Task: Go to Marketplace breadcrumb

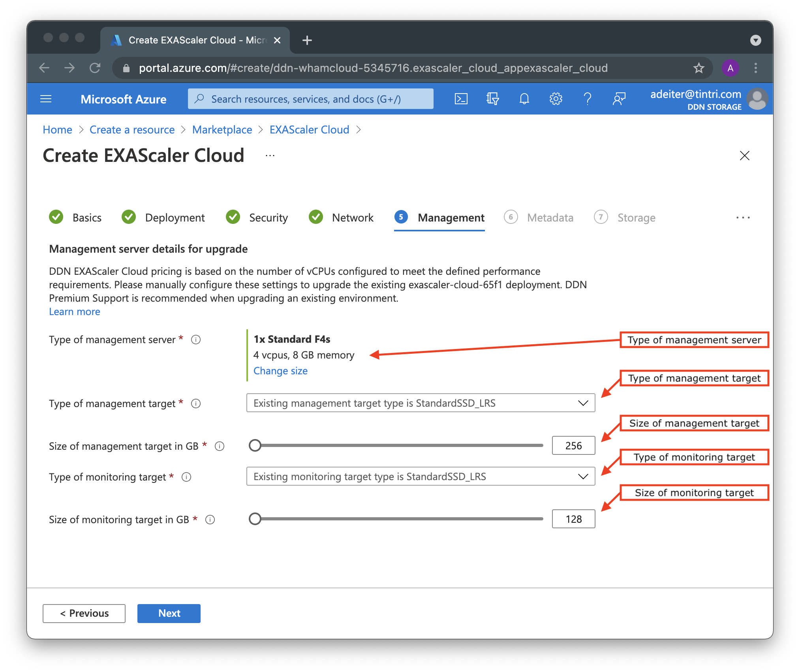Action: point(222,130)
